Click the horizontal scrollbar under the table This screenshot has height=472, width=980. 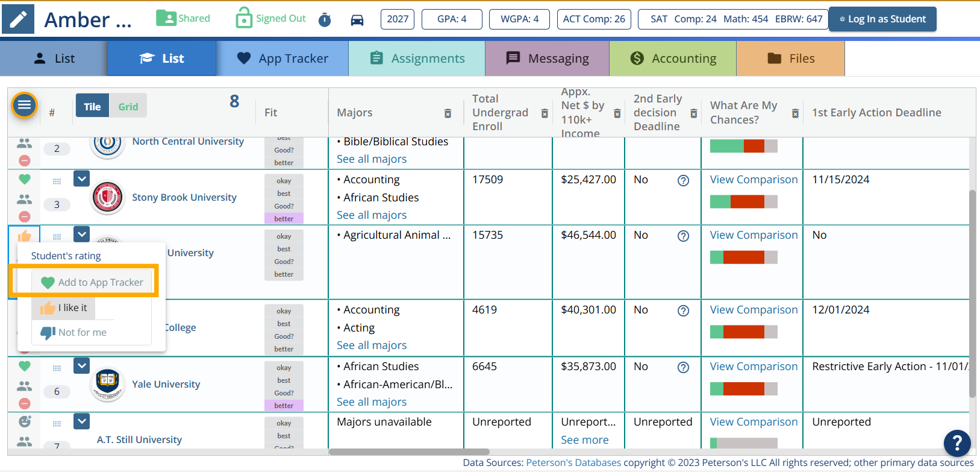409,452
